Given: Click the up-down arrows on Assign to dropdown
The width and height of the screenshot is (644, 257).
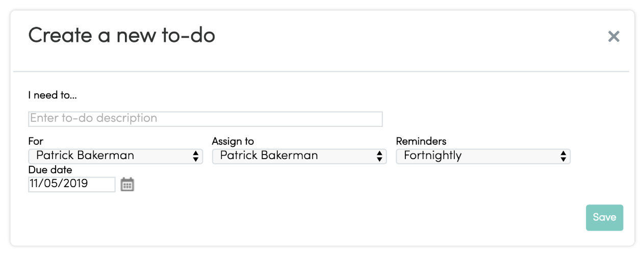Looking at the screenshot, I should 379,156.
